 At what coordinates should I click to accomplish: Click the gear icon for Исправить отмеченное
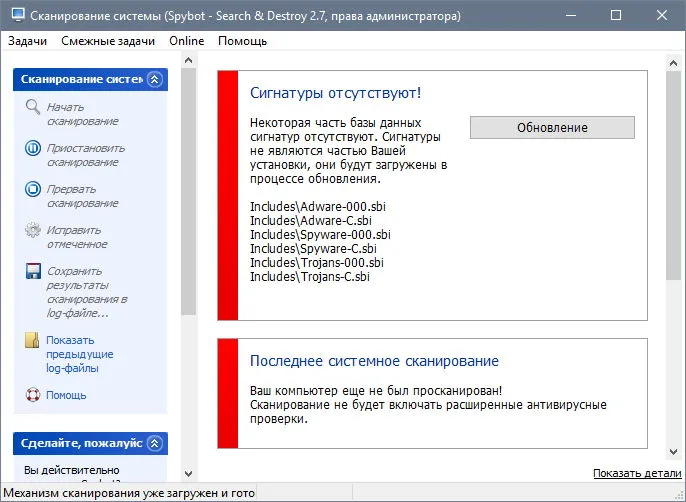click(x=33, y=230)
